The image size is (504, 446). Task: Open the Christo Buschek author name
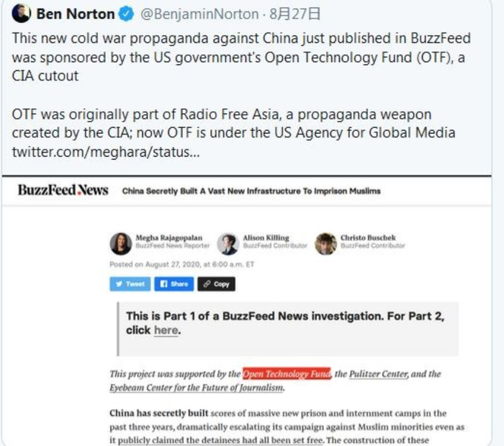point(368,237)
